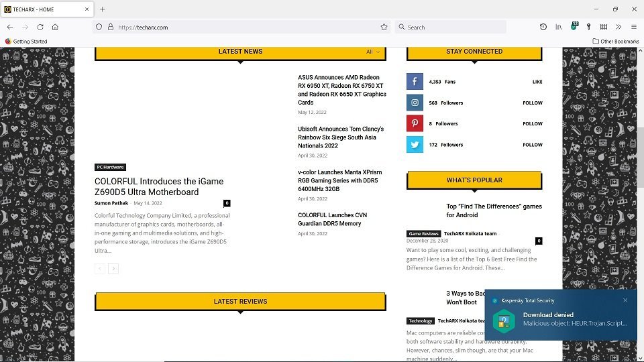Screen dimensions: 644x362
Task: Click the LATEST REVIEWS section header
Action: click(240, 302)
